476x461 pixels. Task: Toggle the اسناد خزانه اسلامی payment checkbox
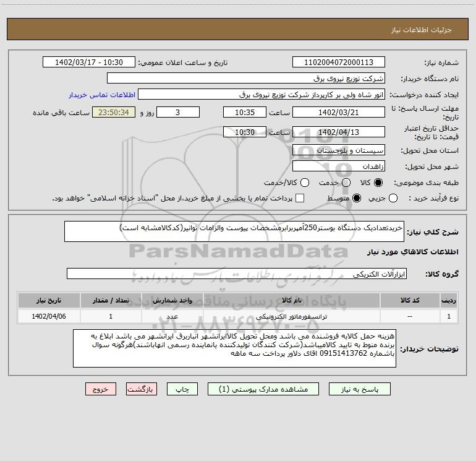tap(300, 198)
